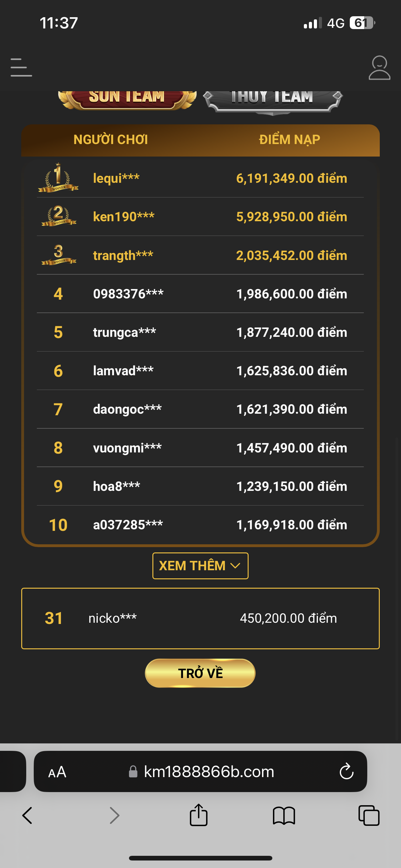This screenshot has width=401, height=868.
Task: Tap the Safari forward arrow
Action: (x=115, y=816)
